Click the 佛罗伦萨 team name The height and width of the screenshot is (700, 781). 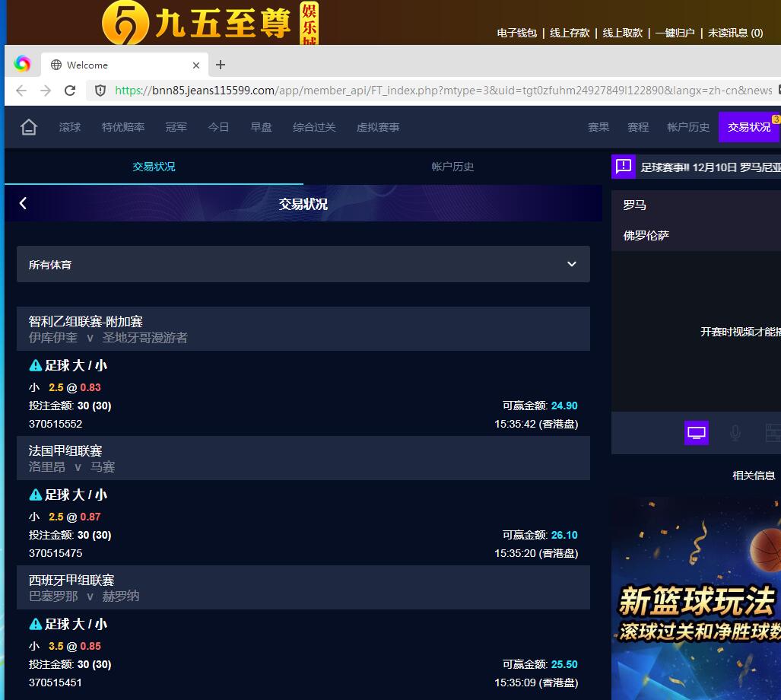(646, 235)
